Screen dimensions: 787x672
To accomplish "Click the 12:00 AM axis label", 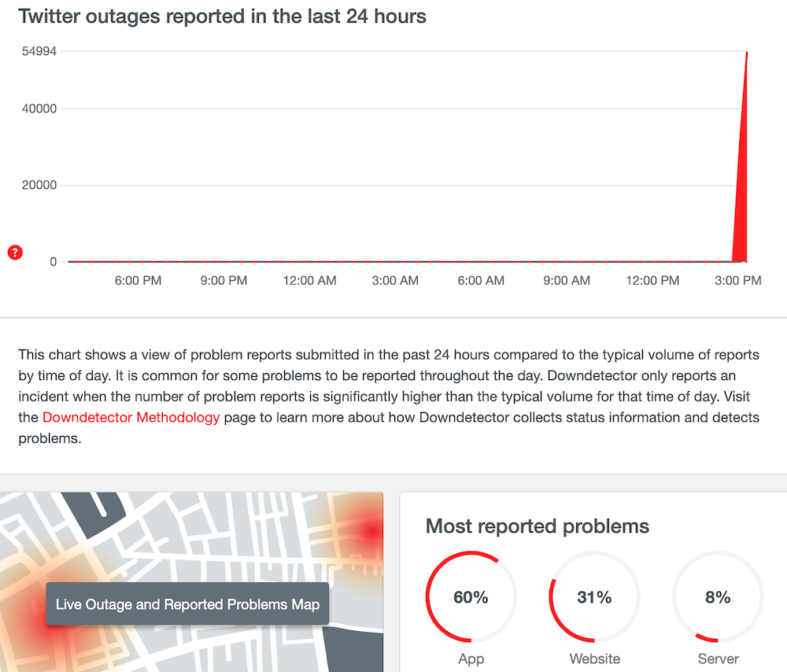I will point(309,281).
